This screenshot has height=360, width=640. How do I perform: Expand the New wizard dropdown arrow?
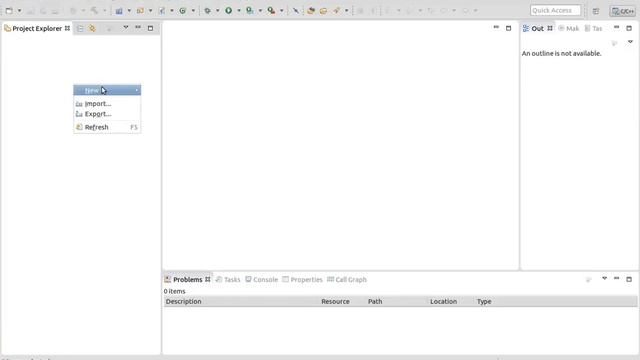click(x=19, y=11)
